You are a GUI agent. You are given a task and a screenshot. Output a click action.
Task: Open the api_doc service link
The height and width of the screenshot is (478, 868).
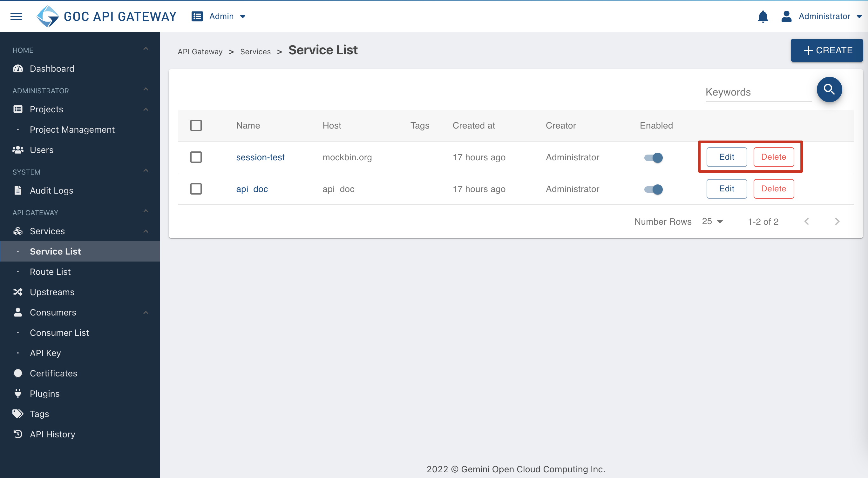coord(252,189)
